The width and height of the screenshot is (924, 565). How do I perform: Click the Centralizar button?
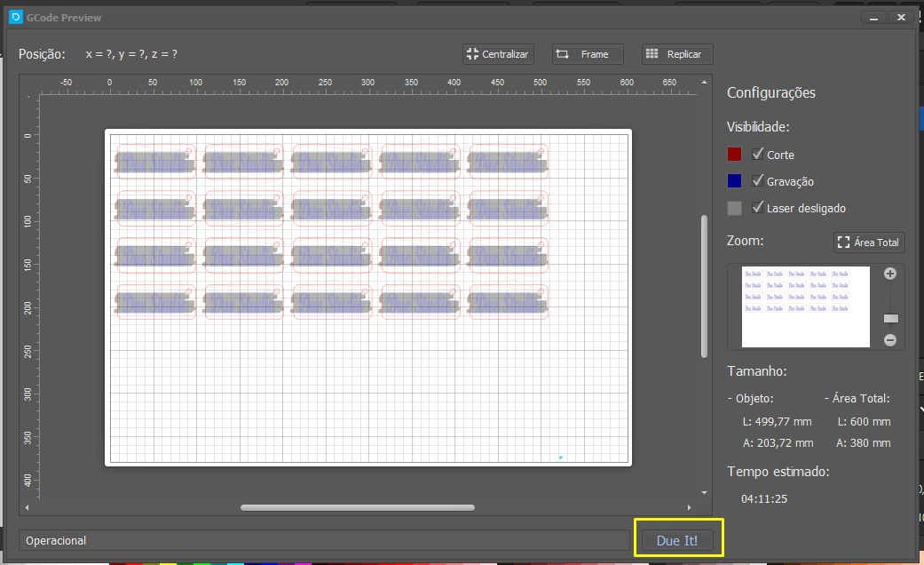[x=498, y=54]
